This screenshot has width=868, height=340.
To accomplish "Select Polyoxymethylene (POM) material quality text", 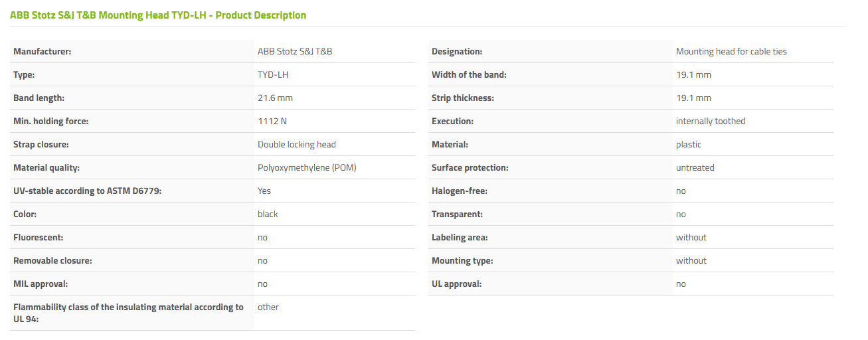I will point(307,167).
